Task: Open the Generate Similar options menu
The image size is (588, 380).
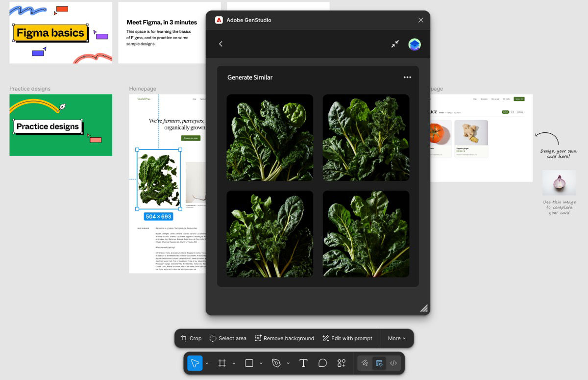Action: pyautogui.click(x=407, y=77)
